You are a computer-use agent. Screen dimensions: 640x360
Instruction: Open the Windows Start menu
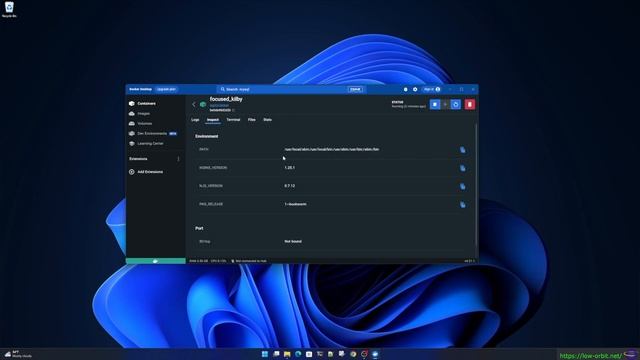click(265, 354)
